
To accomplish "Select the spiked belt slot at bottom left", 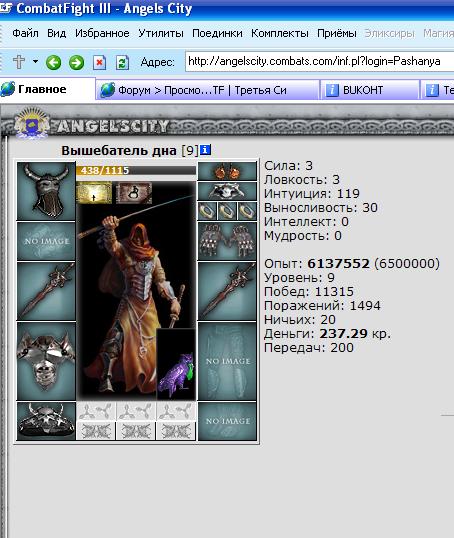I will click(x=46, y=421).
